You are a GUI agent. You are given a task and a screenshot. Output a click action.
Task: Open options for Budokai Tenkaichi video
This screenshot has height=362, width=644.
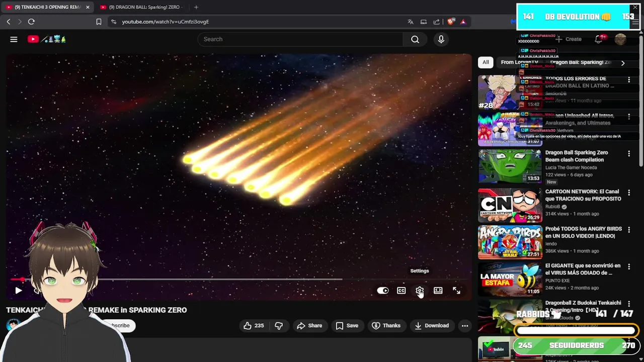tap(629, 304)
